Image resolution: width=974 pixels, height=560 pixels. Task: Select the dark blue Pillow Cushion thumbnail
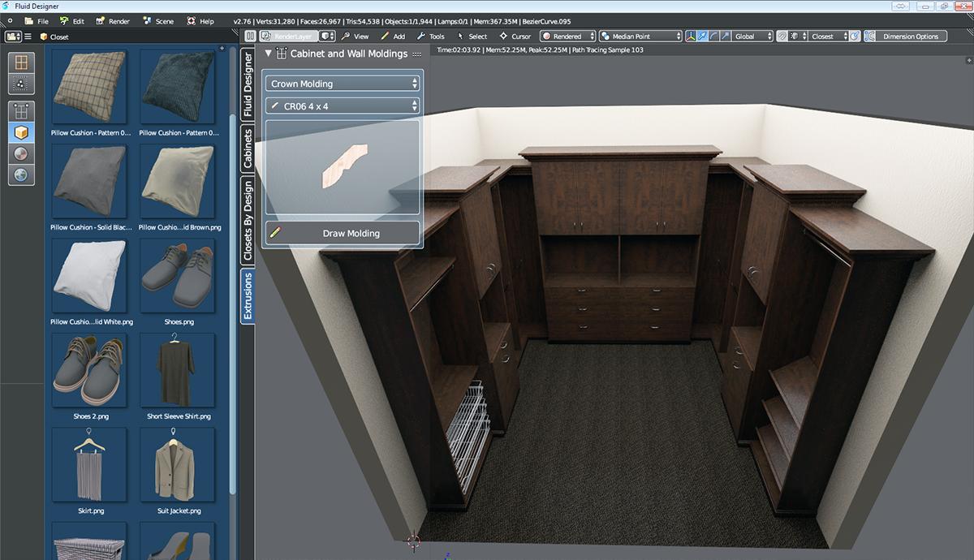[x=178, y=88]
